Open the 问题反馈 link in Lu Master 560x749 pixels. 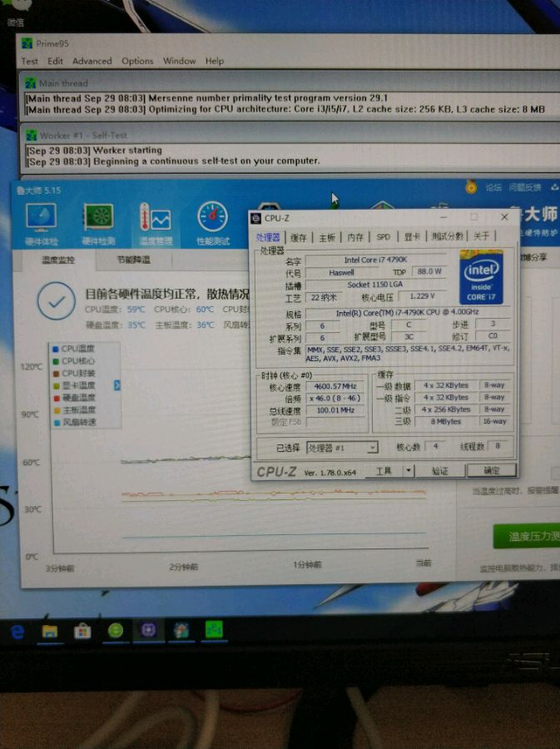click(524, 187)
